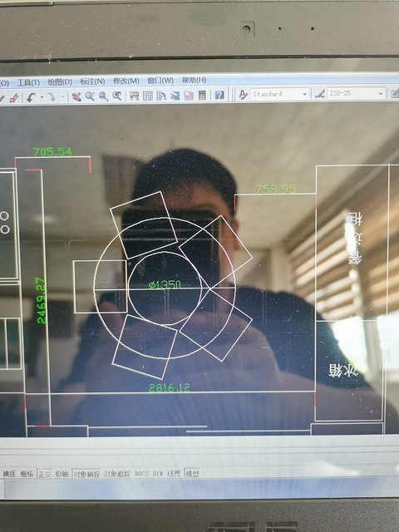
Task: Open the 绘图(D) draw menu
Action: 60,82
